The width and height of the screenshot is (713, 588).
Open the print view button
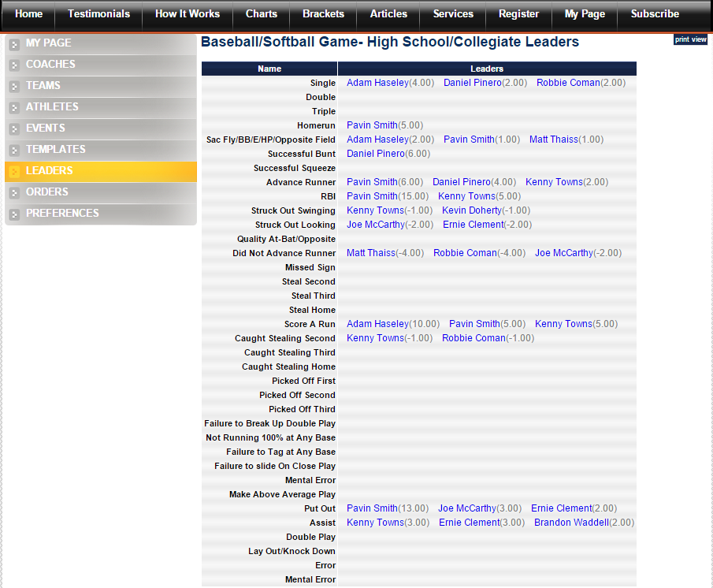[690, 39]
